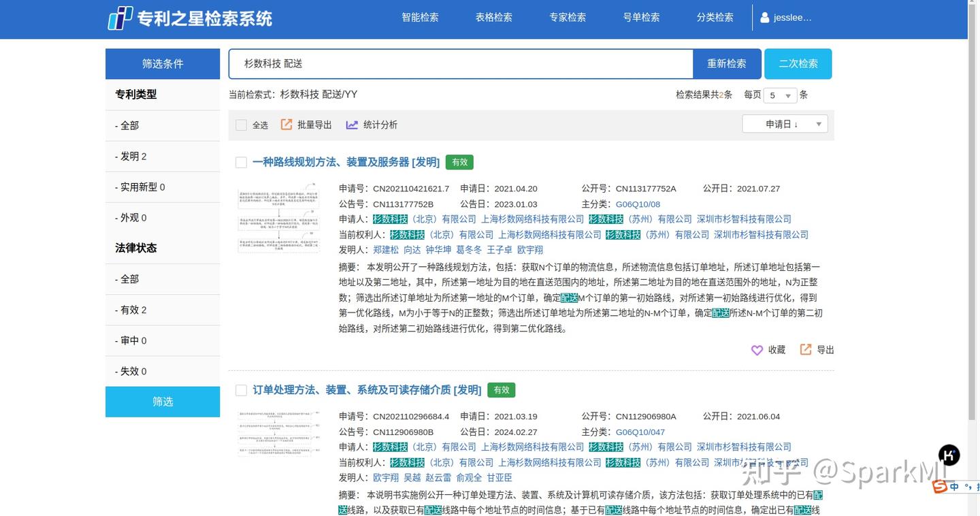This screenshot has height=516, width=980.
Task: Click the heart 收藏 icon for the first patent
Action: 757,350
